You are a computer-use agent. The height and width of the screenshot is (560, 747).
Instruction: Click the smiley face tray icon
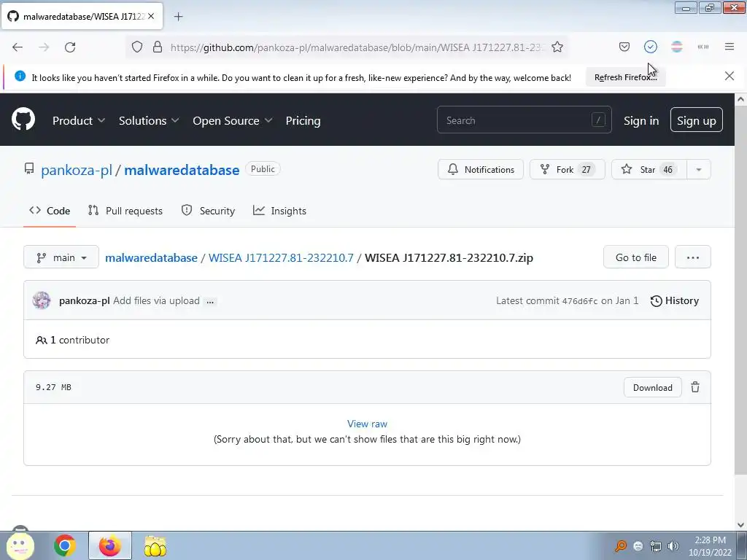tap(638, 546)
